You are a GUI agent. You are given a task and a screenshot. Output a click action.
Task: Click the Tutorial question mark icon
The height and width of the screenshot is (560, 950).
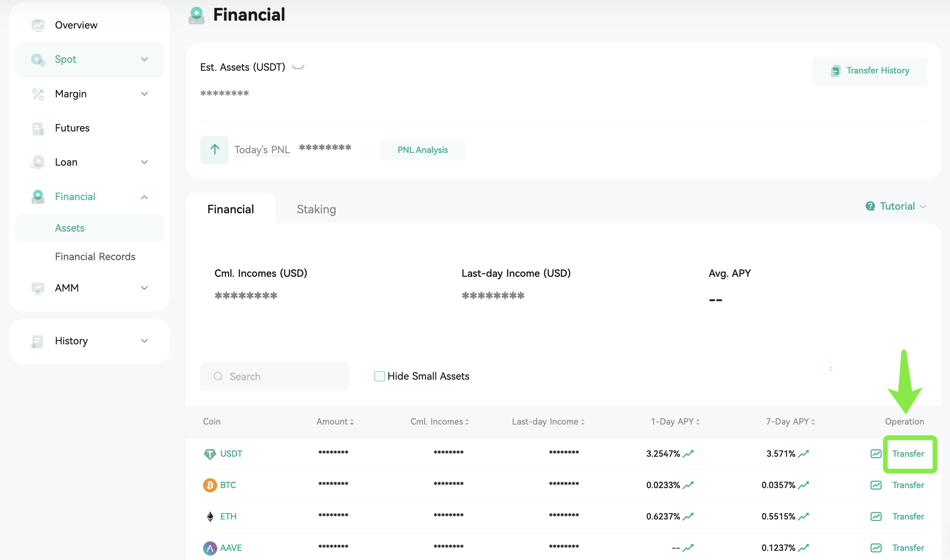click(870, 206)
